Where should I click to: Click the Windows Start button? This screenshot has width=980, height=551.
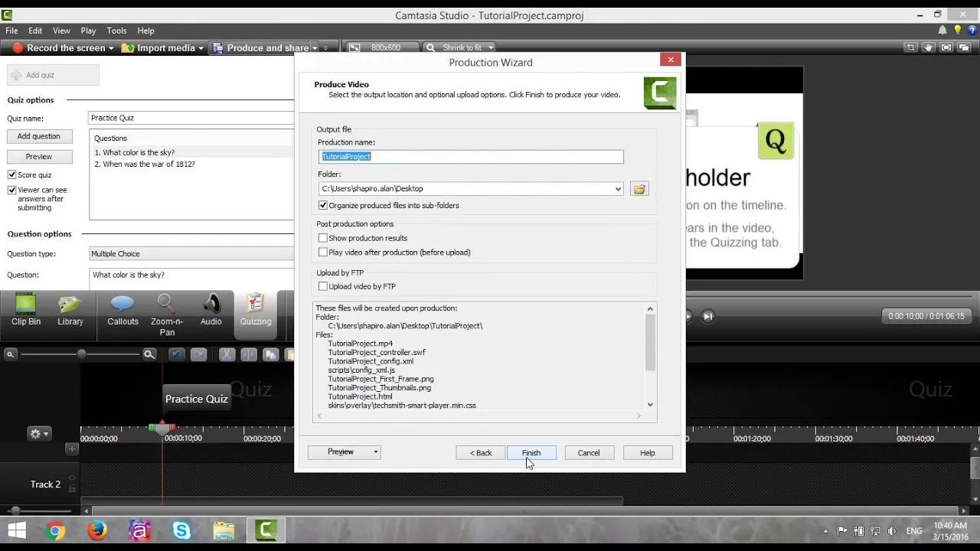click(x=16, y=530)
